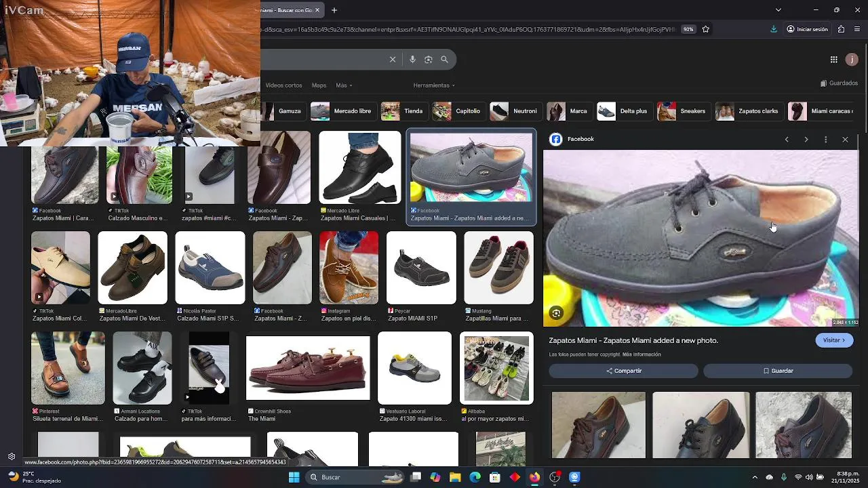
Task: Open Firefox application hamburger menu
Action: 857,29
